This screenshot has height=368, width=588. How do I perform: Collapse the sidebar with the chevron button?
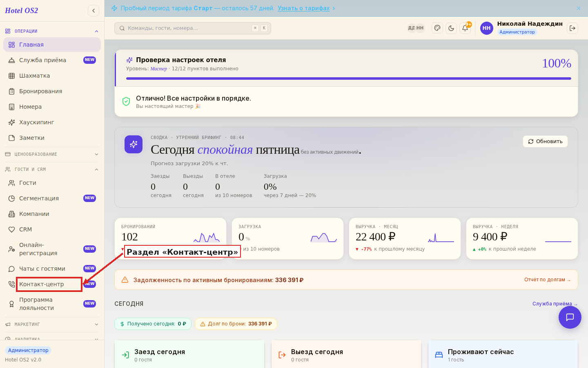point(94,11)
